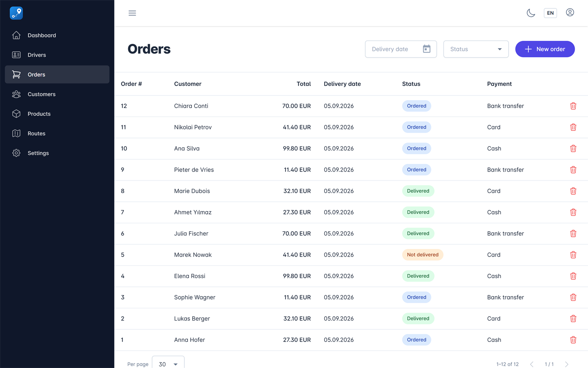Click the Not delivered status badge
This screenshot has height=368, width=588.
point(423,255)
